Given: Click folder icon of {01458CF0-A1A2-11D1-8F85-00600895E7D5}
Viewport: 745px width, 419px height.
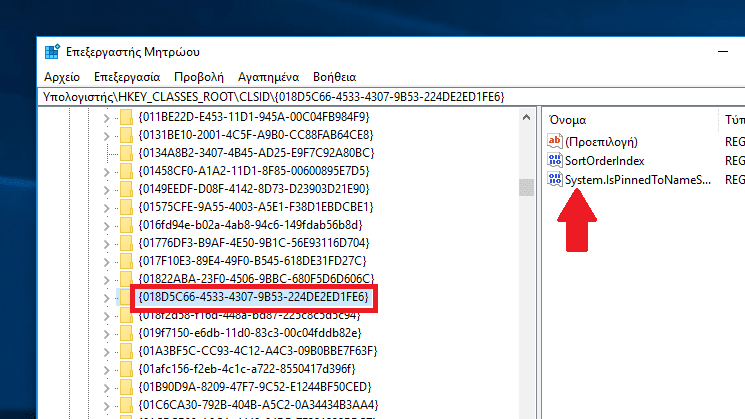Looking at the screenshot, I should tap(126, 171).
